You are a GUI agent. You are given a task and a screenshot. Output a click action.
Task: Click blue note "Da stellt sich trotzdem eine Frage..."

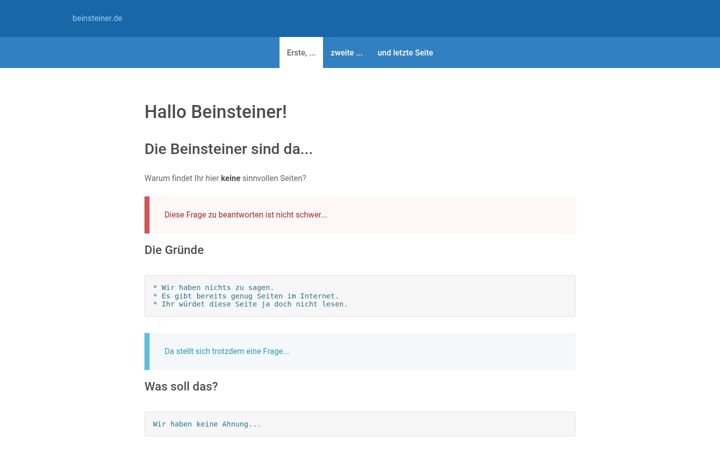click(360, 351)
